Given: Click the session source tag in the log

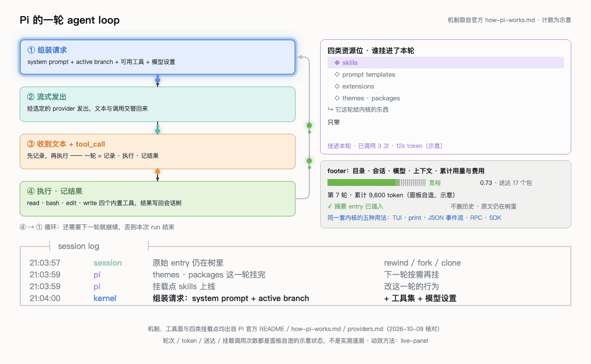Looking at the screenshot, I should click(107, 263).
